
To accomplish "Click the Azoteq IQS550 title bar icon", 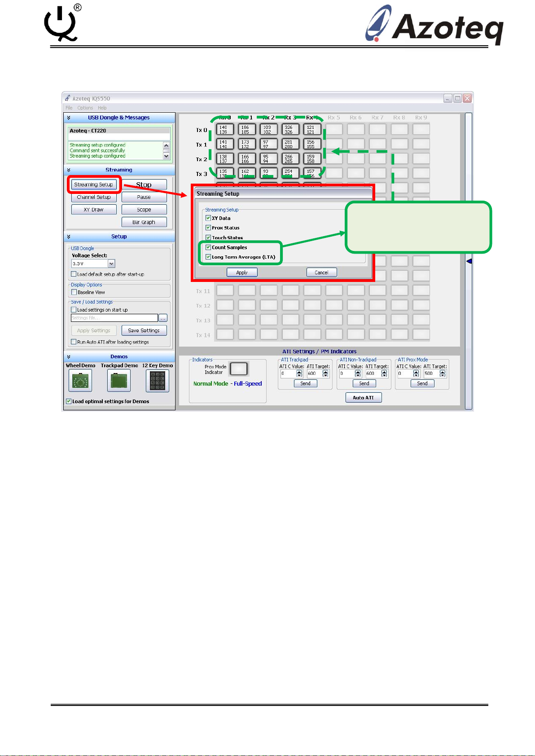I will [67, 98].
